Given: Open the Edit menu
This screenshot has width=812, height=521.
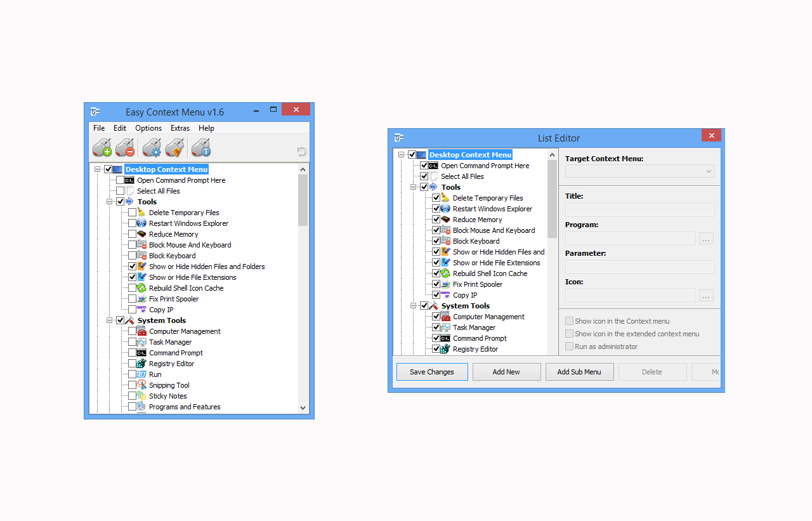Looking at the screenshot, I should [120, 128].
